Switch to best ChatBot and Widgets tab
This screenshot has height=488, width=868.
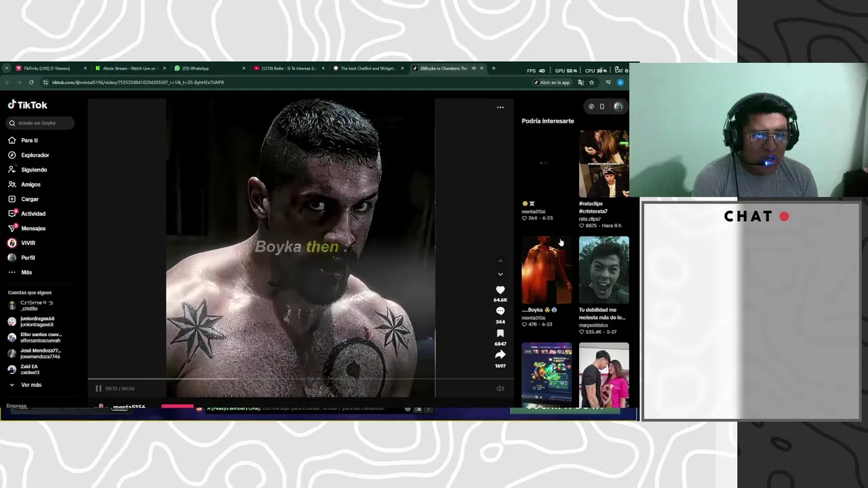pos(368,68)
